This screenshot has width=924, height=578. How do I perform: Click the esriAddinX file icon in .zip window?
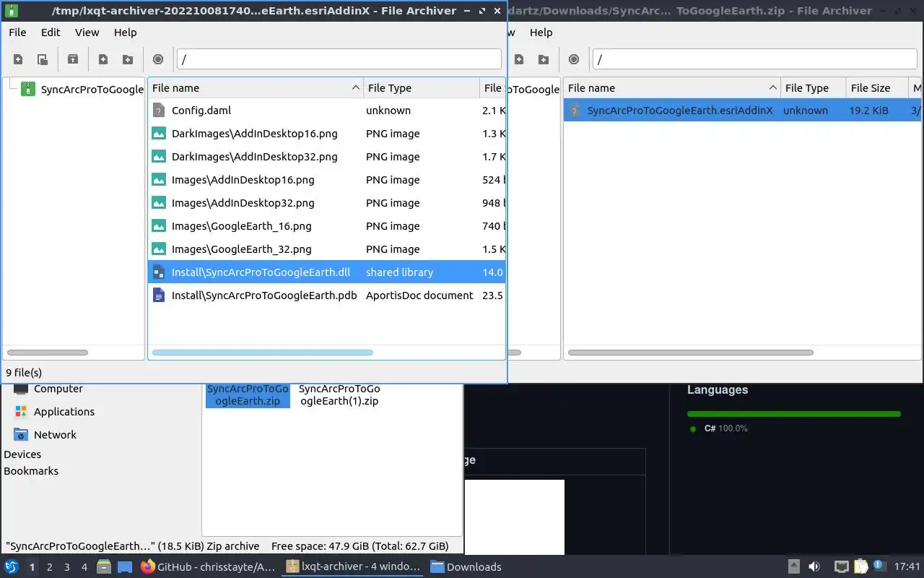pyautogui.click(x=575, y=111)
